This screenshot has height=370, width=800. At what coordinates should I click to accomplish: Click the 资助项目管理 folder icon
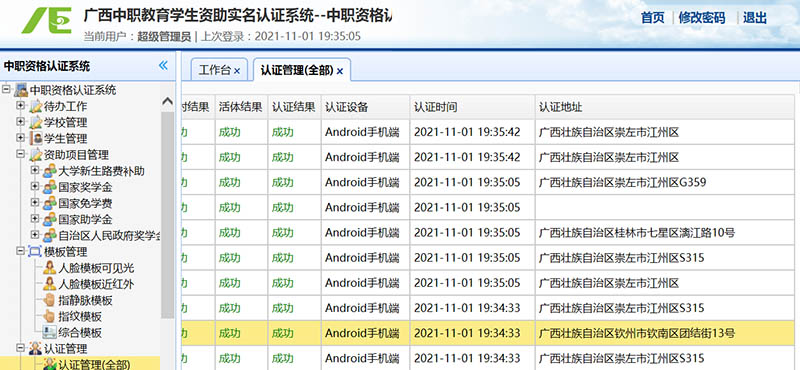(36, 155)
